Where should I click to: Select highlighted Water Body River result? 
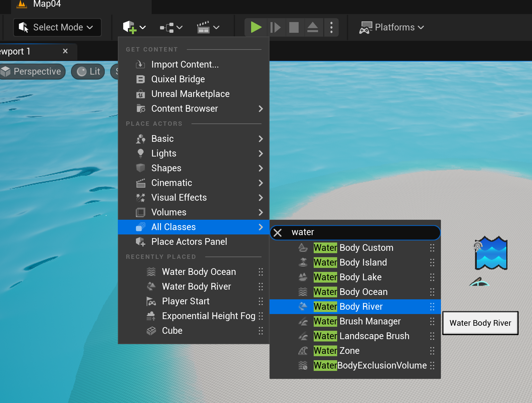pos(355,306)
